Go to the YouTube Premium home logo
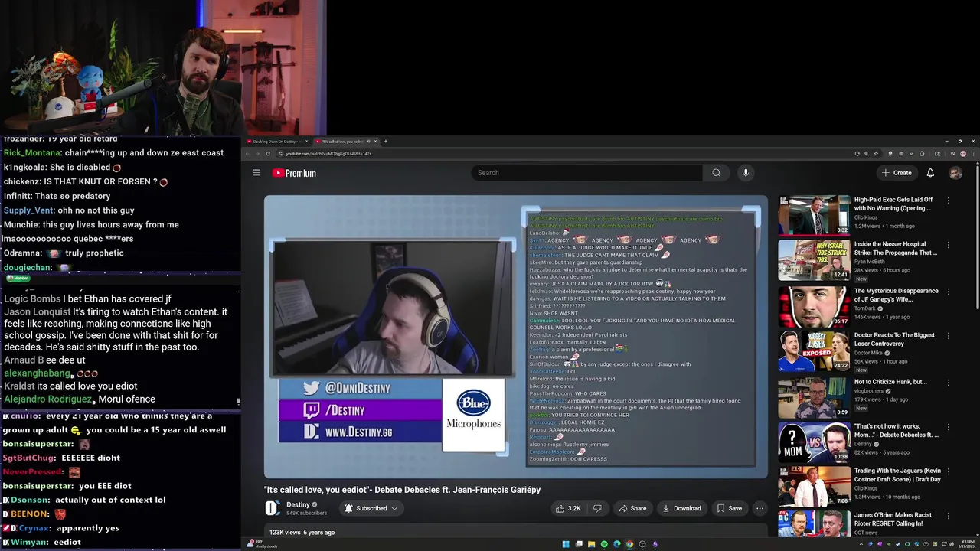This screenshot has height=551, width=980. 294,173
